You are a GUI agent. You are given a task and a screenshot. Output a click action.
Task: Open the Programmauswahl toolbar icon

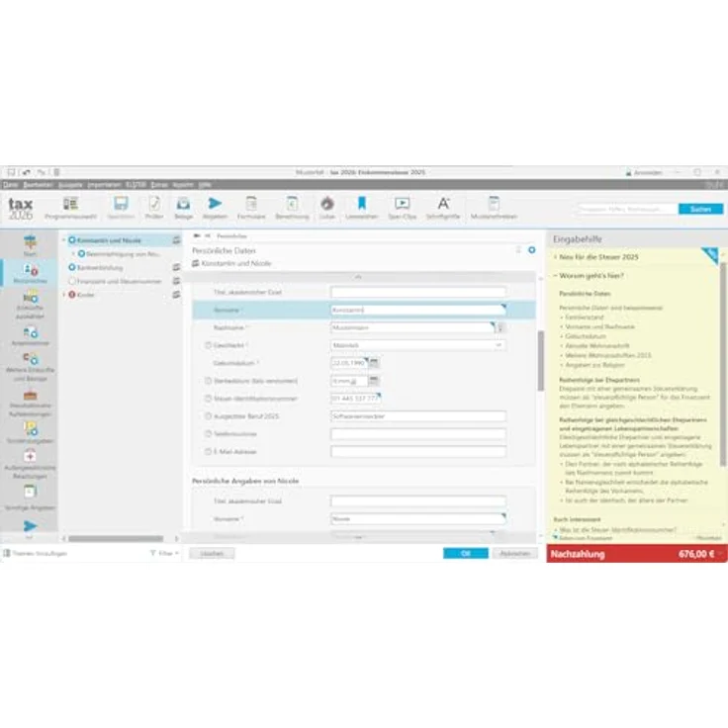70,208
